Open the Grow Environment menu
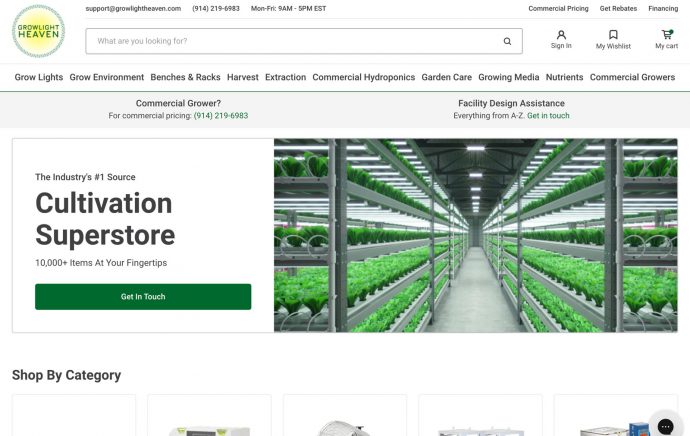This screenshot has height=436, width=690. click(106, 77)
